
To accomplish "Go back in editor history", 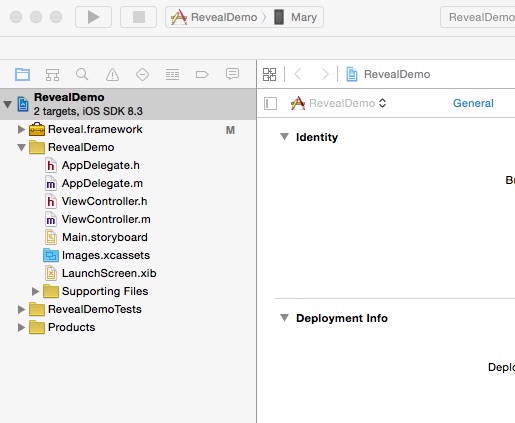I will coord(298,74).
